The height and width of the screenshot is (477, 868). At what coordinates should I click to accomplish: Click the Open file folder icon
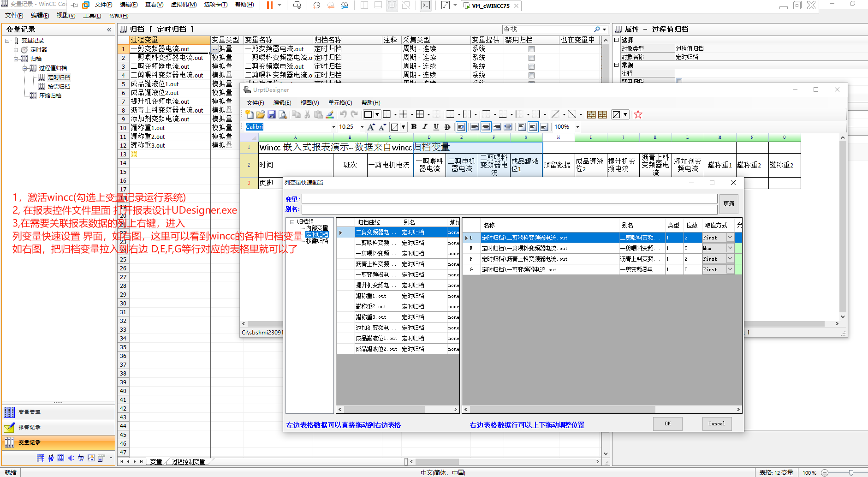[261, 114]
